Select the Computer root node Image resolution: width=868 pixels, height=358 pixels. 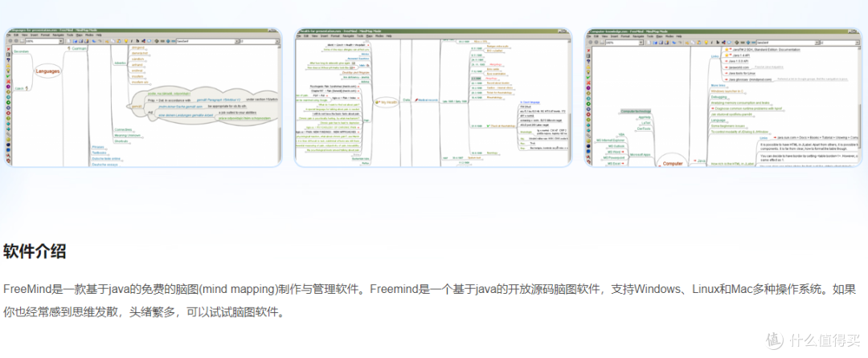click(x=673, y=161)
